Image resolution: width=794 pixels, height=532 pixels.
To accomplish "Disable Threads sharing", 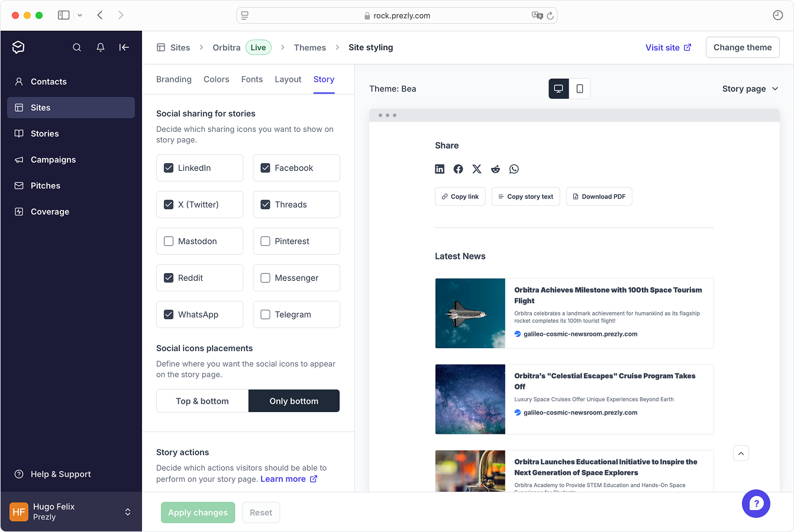I will (x=265, y=205).
